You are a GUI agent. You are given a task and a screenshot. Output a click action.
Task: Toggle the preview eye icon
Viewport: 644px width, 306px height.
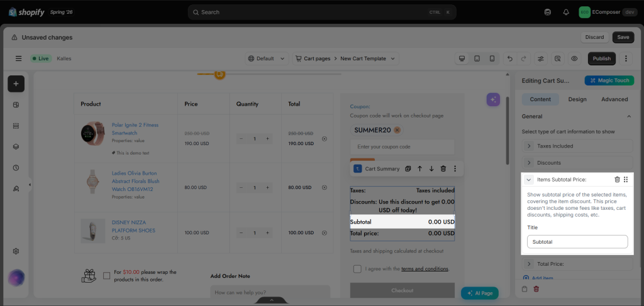tap(574, 58)
